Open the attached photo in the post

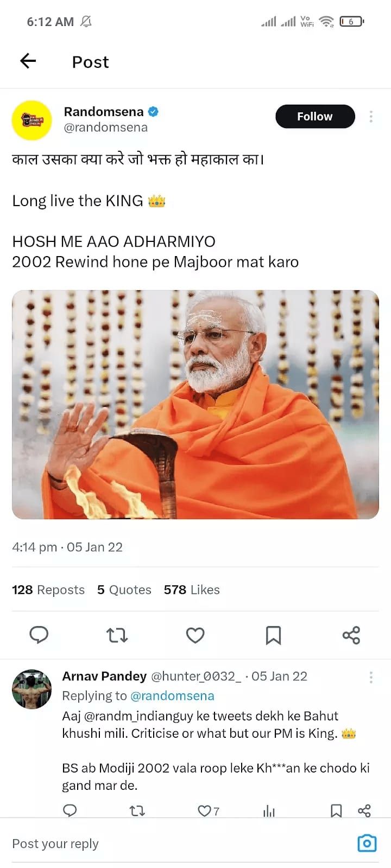pos(195,405)
